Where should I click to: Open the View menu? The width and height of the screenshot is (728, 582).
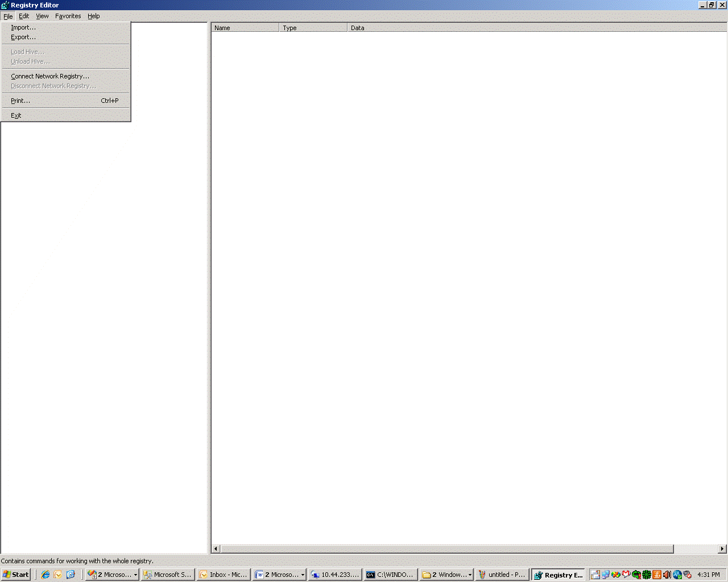pyautogui.click(x=42, y=16)
